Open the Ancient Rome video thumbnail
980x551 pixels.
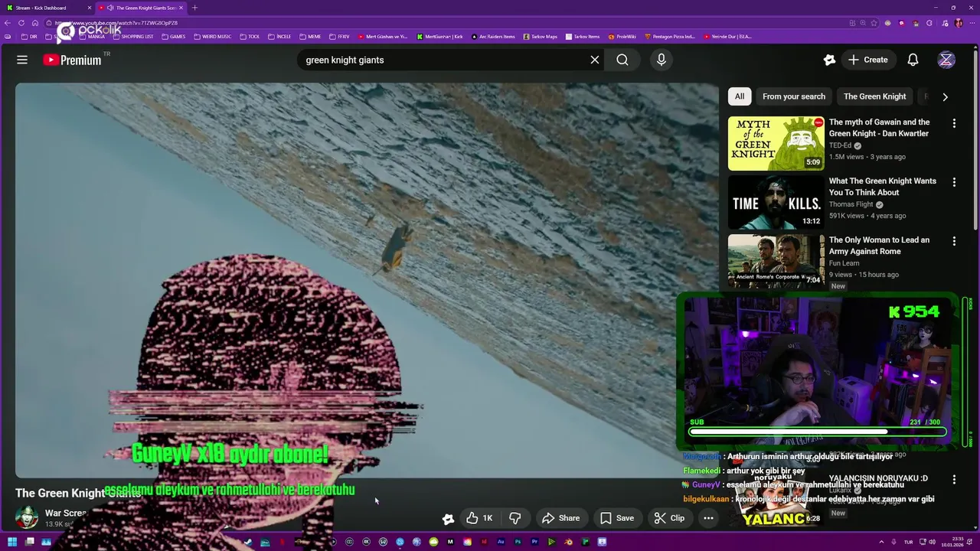point(776,261)
